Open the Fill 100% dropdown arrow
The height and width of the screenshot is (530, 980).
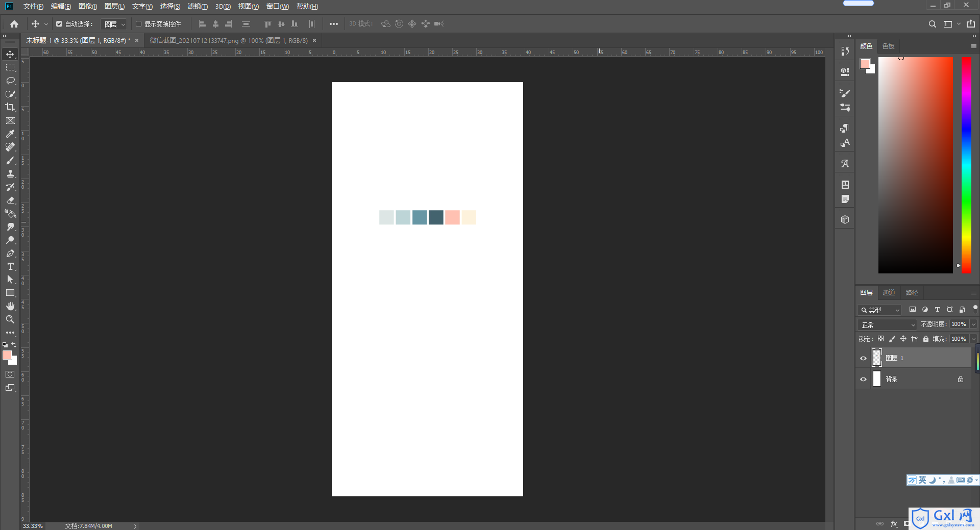click(973, 339)
